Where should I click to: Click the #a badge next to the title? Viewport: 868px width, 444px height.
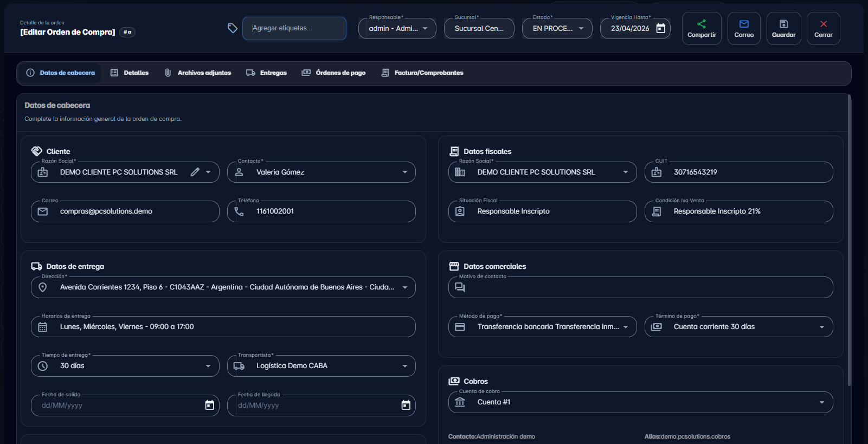(127, 32)
